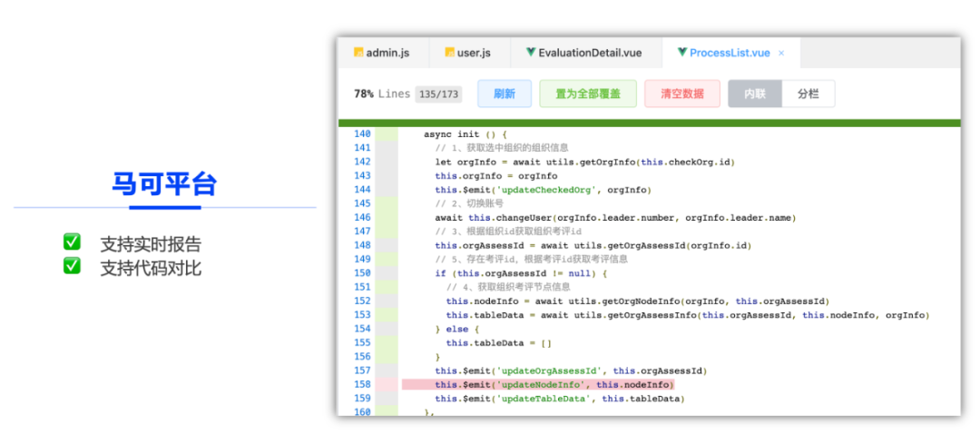The height and width of the screenshot is (445, 980).
Task: Click the '} else {' code line
Action: [456, 329]
